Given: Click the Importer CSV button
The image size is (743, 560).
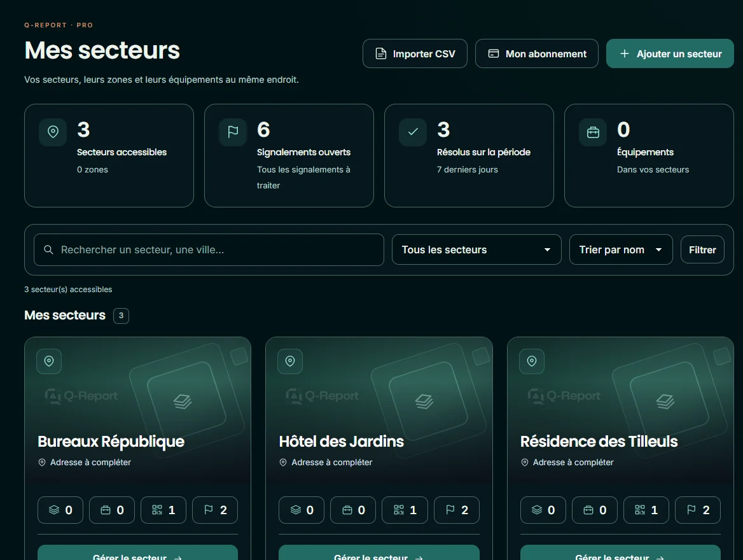Looking at the screenshot, I should (x=415, y=53).
